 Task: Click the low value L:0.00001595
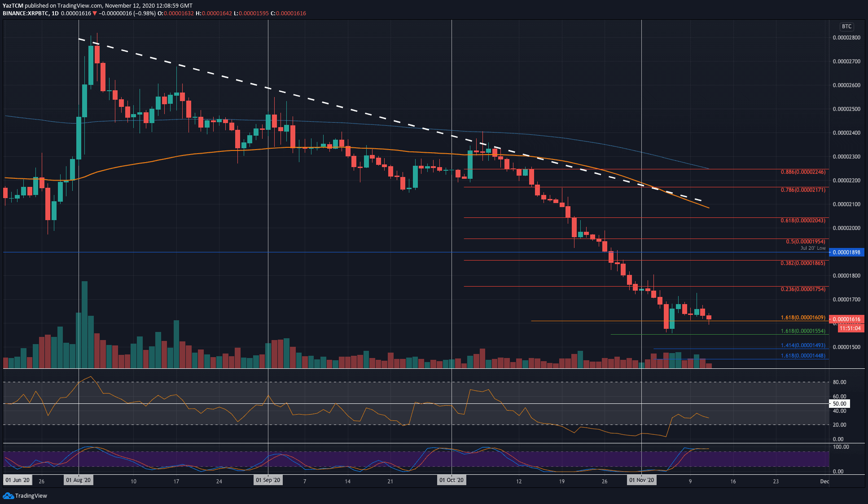(251, 13)
